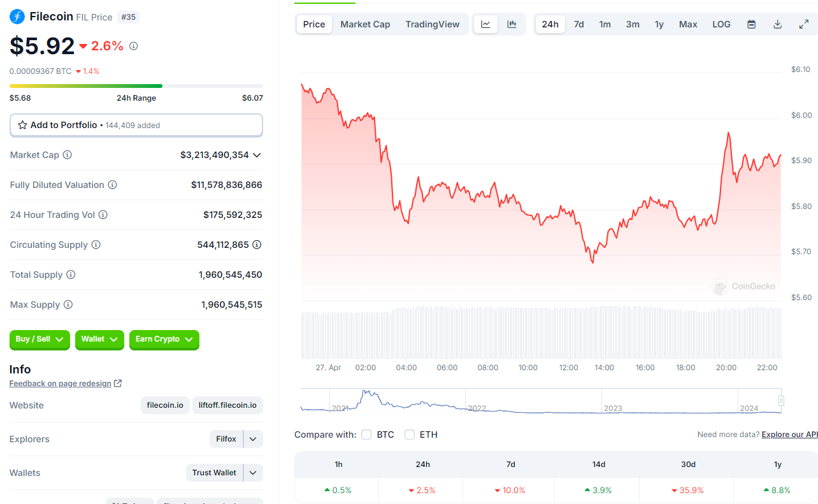The height and width of the screenshot is (504, 818).
Task: Toggle LOG scale on the chart
Action: (721, 24)
